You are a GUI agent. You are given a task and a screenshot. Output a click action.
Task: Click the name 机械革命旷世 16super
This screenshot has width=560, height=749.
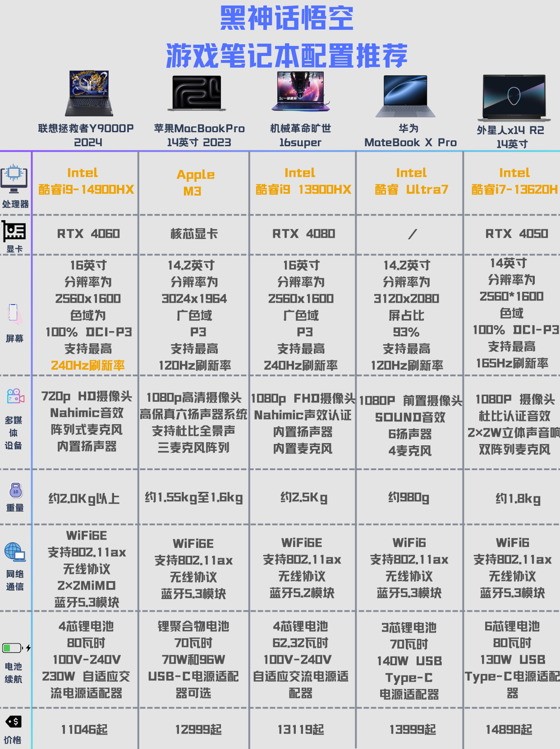pos(300,135)
